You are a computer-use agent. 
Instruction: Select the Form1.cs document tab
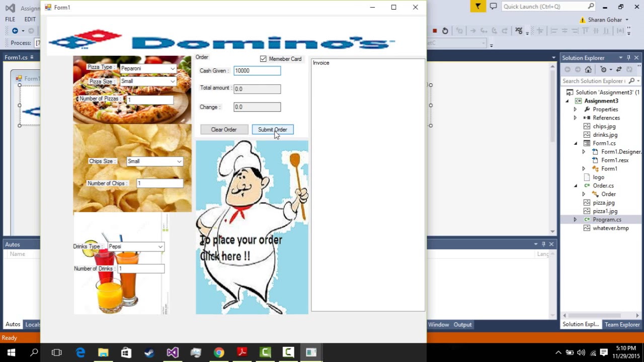(x=16, y=58)
